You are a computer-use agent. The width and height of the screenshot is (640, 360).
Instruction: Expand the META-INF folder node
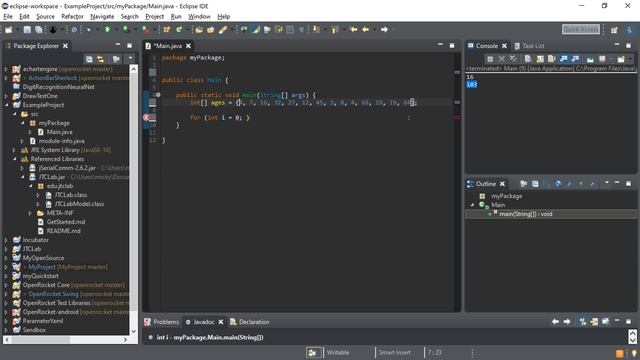[x=30, y=213]
